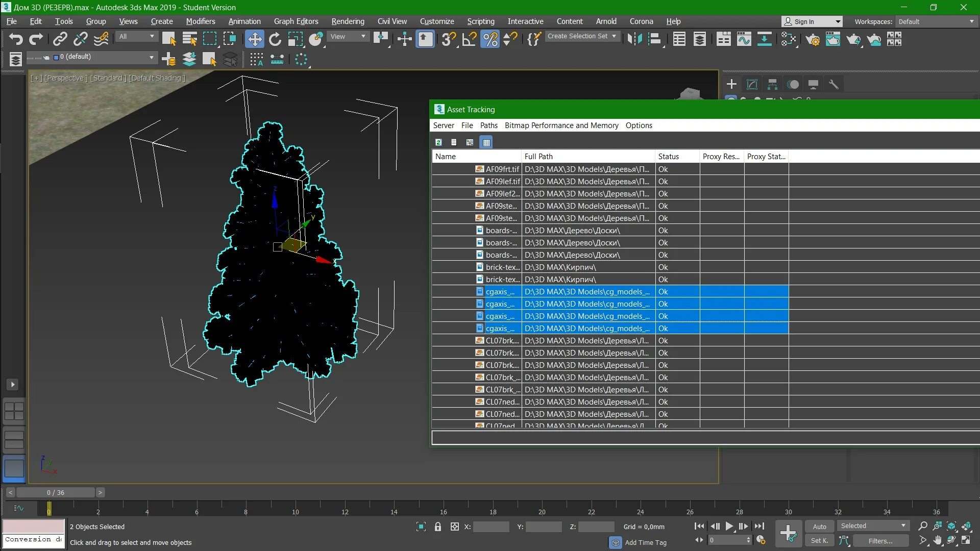This screenshot has width=980, height=551.
Task: Click the Select and Link icon
Action: pos(60,39)
